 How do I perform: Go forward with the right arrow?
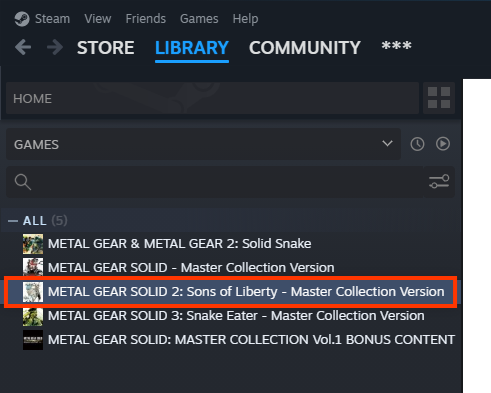55,47
